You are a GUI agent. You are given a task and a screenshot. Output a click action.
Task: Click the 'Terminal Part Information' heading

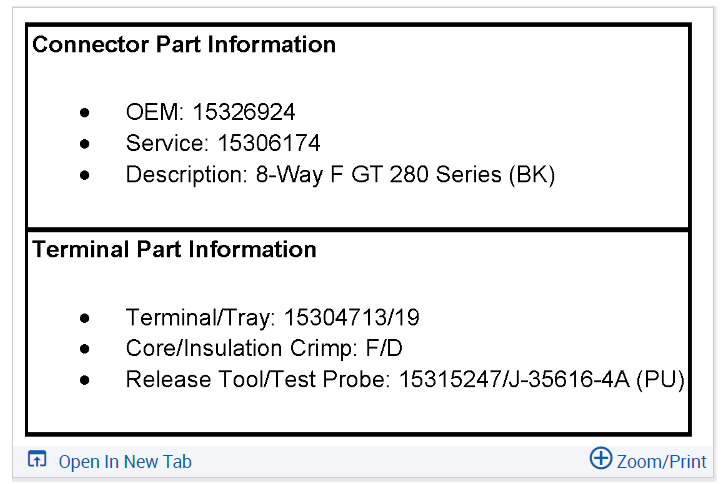click(175, 250)
